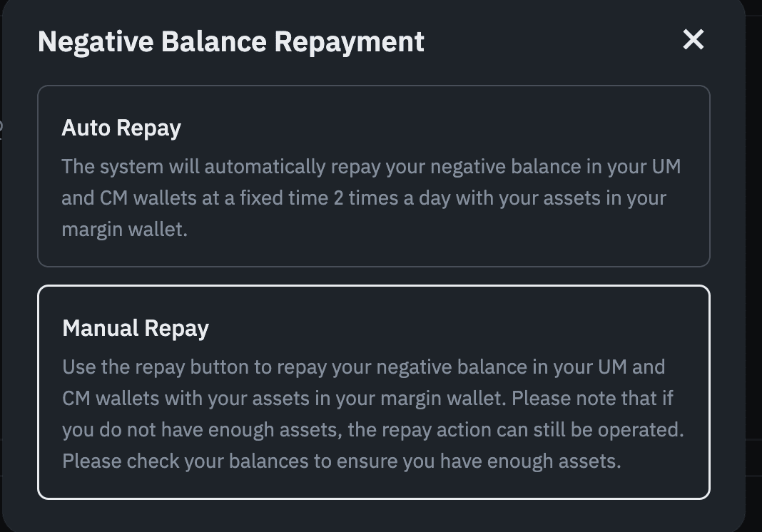Image resolution: width=762 pixels, height=532 pixels.
Task: Click the Negative Balance Repayment title
Action: click(x=230, y=41)
